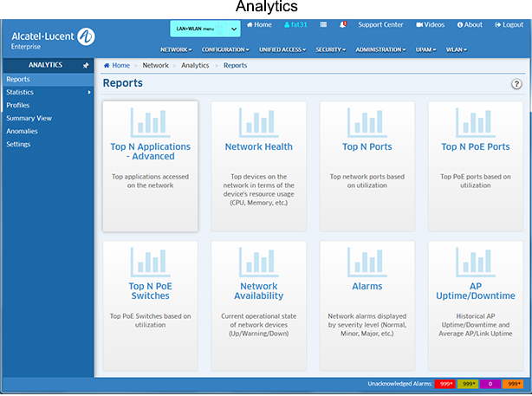Click the red unacknowledged alarms counter
Screen dimensions: 532x396
click(444, 383)
